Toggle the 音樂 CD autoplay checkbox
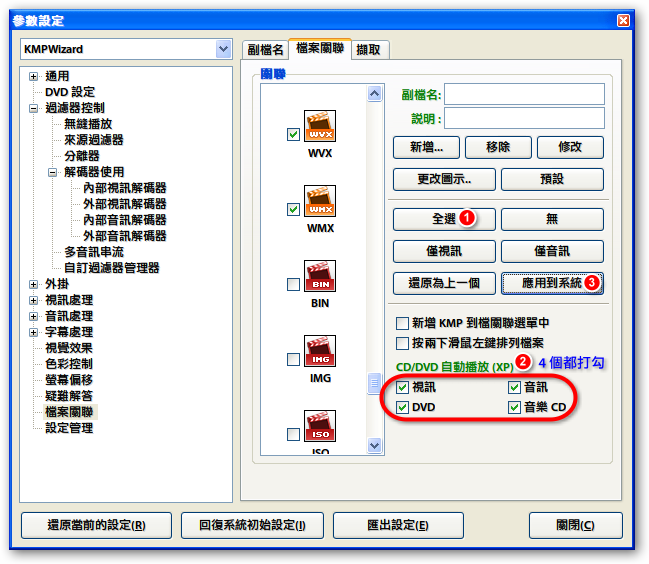The image size is (649, 564). tap(514, 407)
